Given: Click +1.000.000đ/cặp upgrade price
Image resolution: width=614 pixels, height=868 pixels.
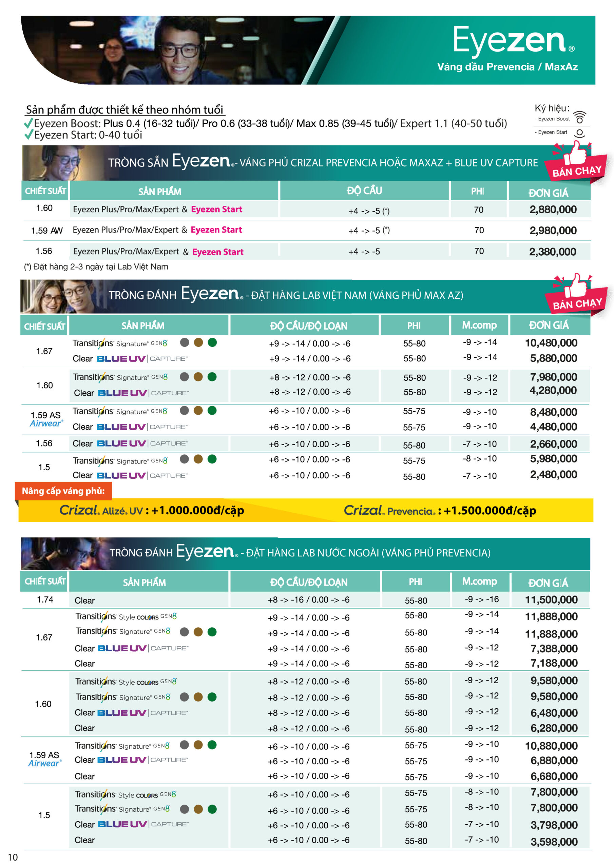Looking at the screenshot, I should click(197, 510).
